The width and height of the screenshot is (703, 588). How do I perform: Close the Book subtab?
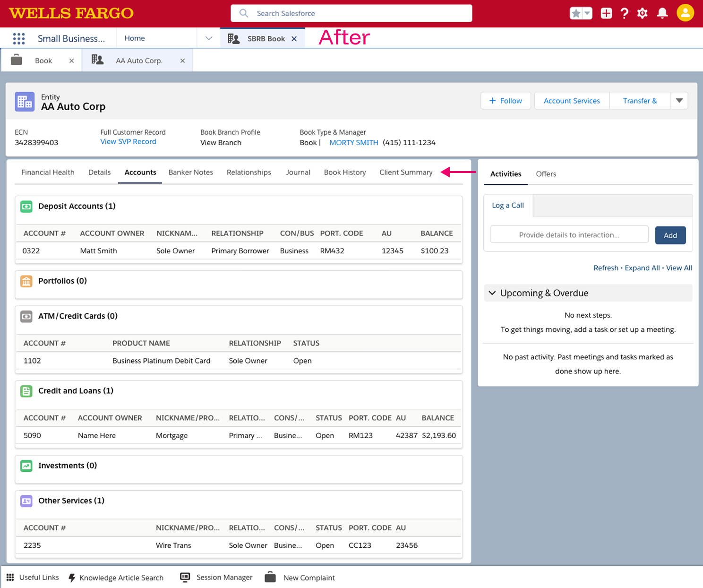pos(72,61)
